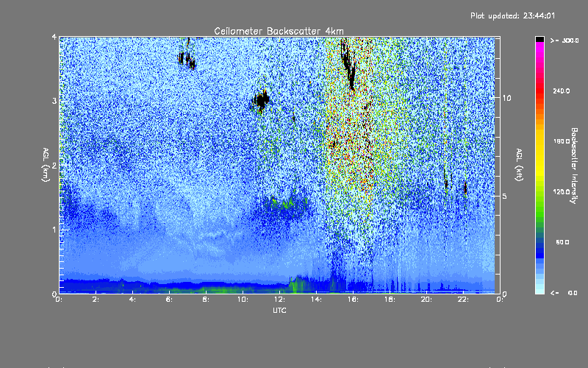The image size is (588, 368).
Task: Select the "20:" UTC tick label
Action: click(426, 300)
